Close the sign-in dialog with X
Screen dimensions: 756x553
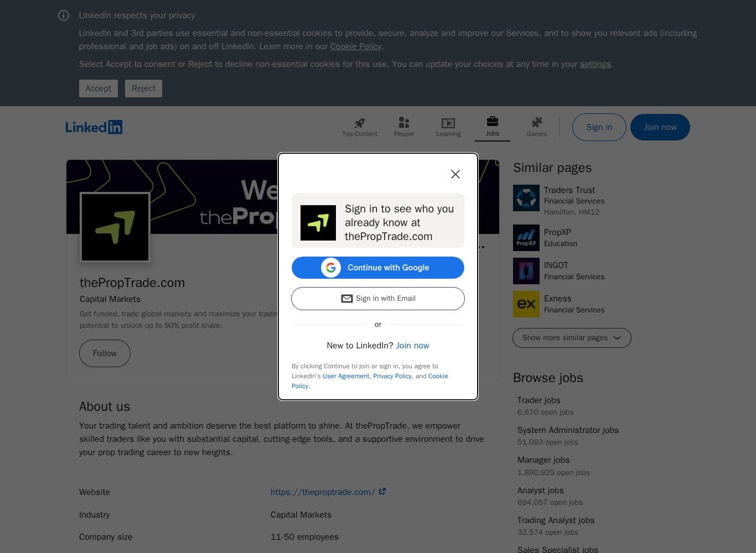pyautogui.click(x=455, y=174)
